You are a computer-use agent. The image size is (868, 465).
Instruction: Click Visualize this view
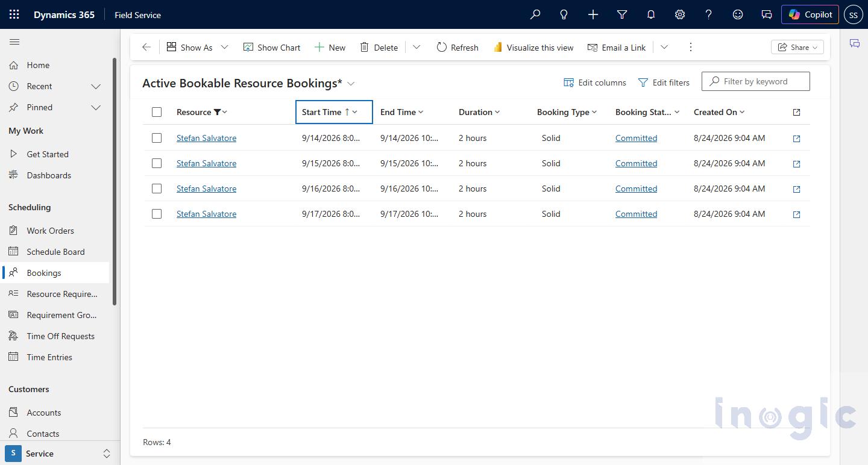pos(533,47)
